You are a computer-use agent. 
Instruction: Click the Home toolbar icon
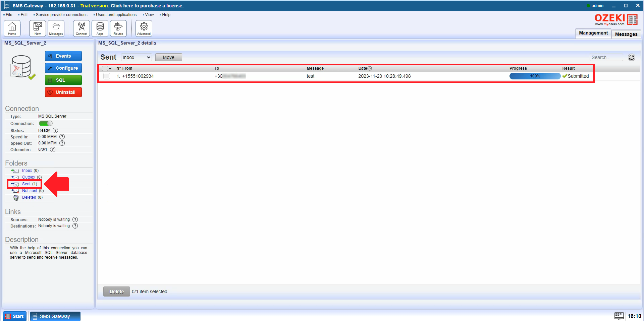(x=12, y=28)
